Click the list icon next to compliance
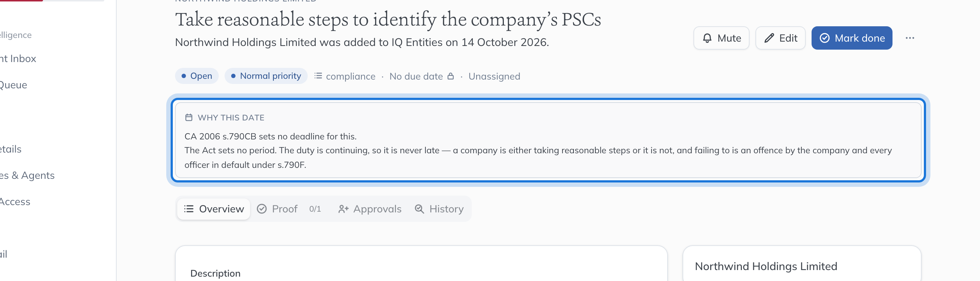Image resolution: width=980 pixels, height=281 pixels. point(318,76)
